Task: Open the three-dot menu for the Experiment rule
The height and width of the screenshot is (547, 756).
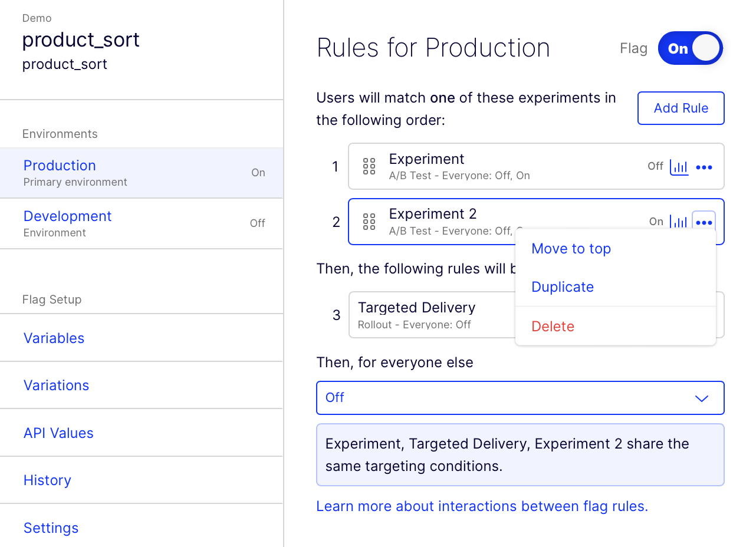Action: point(704,167)
